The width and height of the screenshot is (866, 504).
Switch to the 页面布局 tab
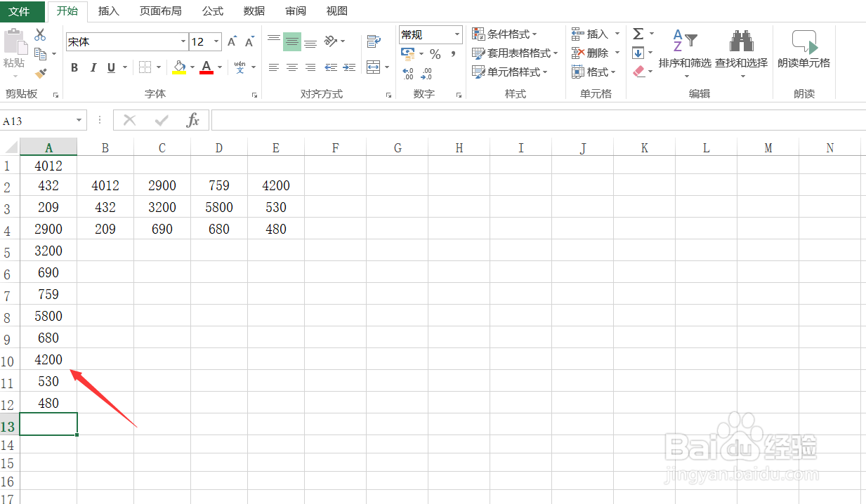[160, 11]
